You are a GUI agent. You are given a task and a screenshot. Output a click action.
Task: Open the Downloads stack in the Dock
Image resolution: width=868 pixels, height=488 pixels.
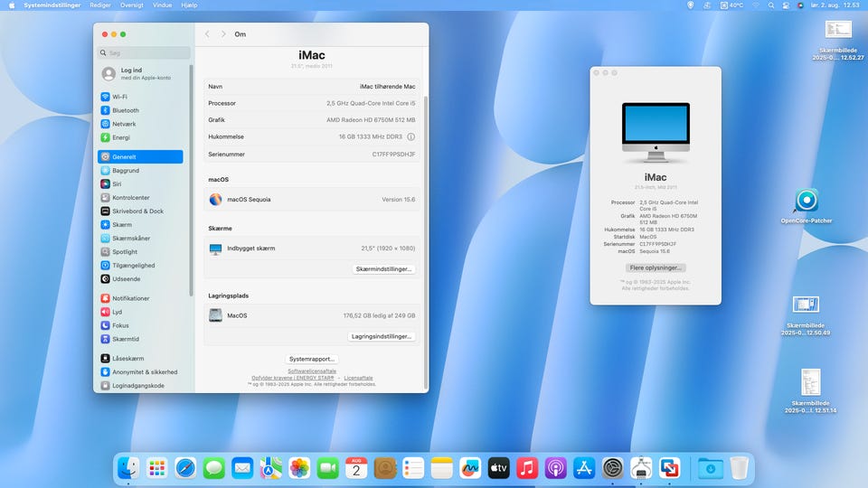(710, 467)
